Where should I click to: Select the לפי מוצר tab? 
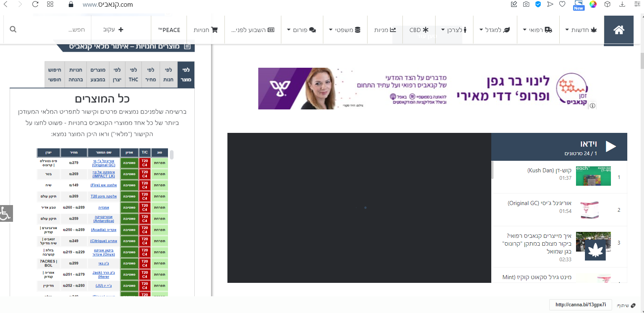click(186, 74)
